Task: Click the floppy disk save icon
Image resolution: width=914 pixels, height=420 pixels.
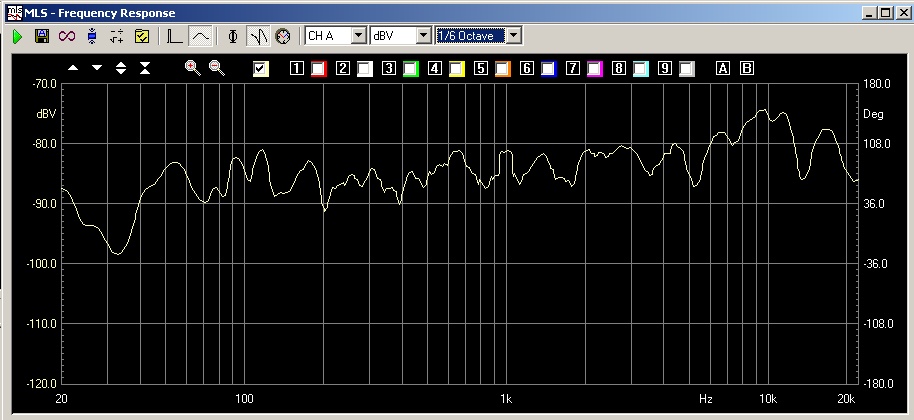Action: tap(42, 36)
